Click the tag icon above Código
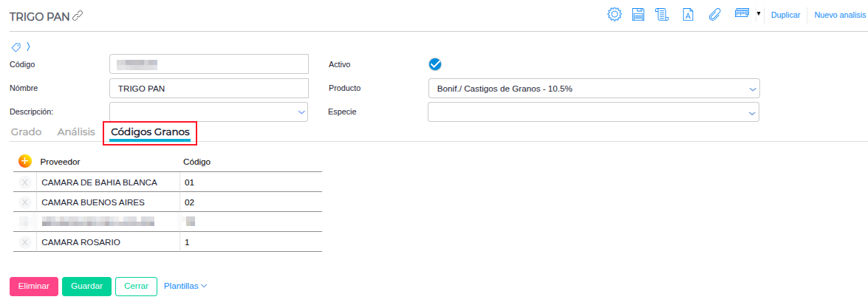Image resolution: width=868 pixels, height=308 pixels. point(16,46)
